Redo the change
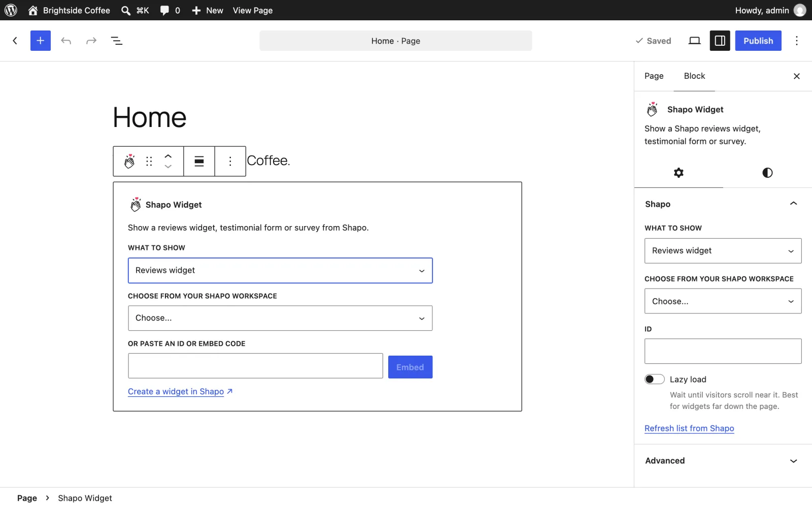 click(x=91, y=41)
